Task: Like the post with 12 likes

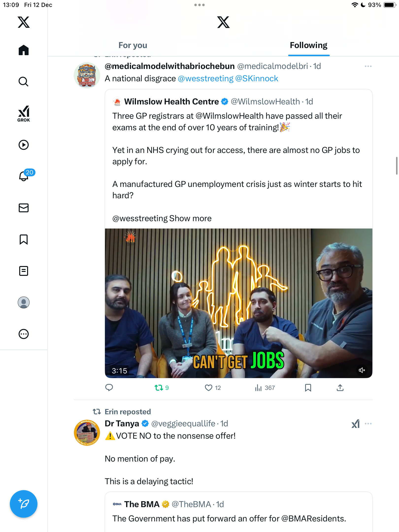Action: pyautogui.click(x=209, y=388)
